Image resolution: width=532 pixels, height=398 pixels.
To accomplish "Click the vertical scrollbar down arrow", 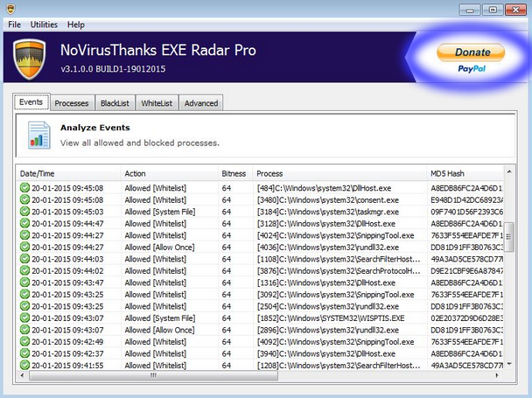I will click(510, 364).
